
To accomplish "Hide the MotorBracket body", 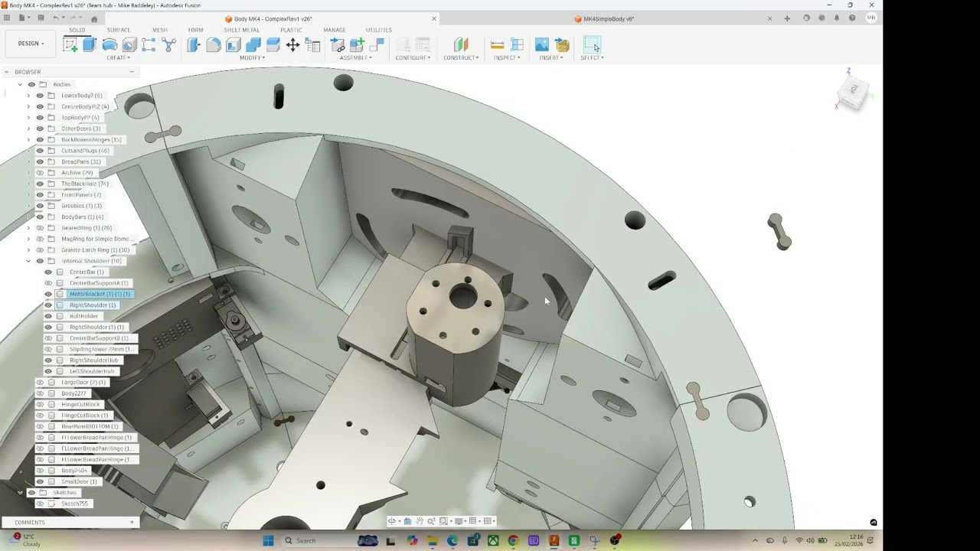I will (48, 294).
